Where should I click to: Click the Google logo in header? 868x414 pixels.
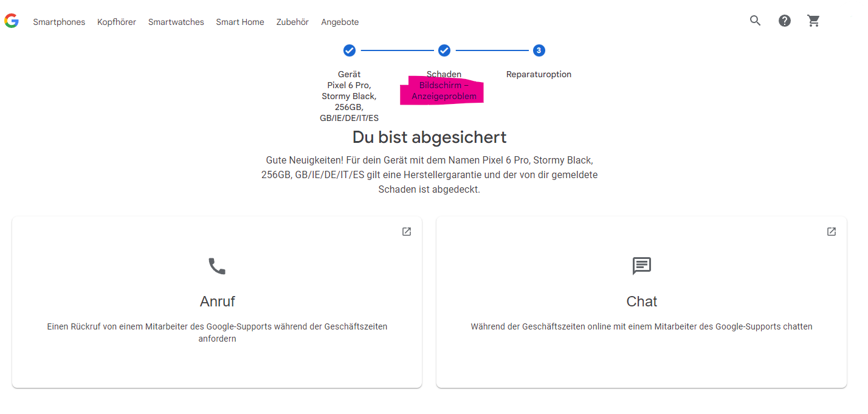(12, 21)
